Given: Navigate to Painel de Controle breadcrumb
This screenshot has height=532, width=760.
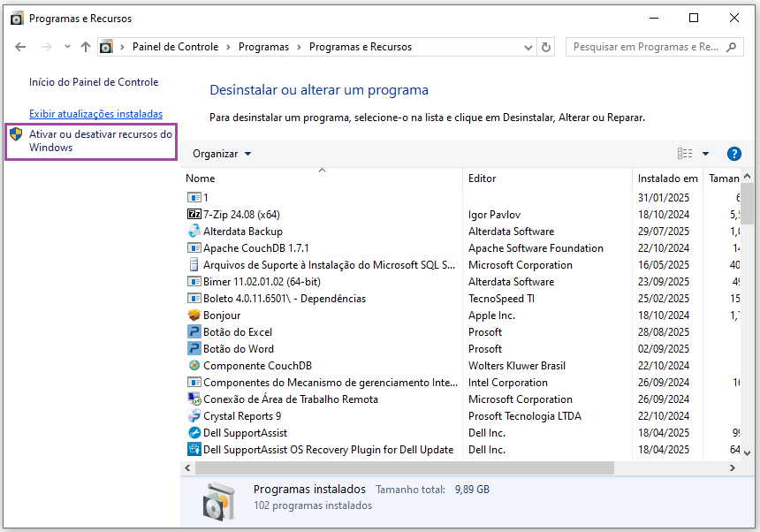Looking at the screenshot, I should click(x=176, y=47).
